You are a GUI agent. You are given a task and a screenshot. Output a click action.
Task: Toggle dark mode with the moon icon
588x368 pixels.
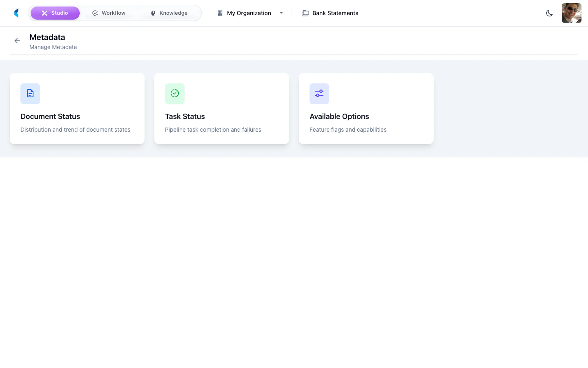click(x=550, y=13)
